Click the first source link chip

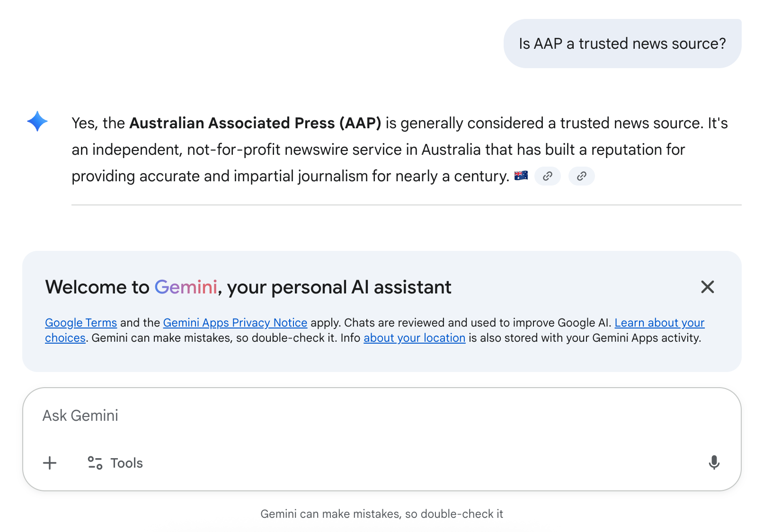tap(548, 176)
